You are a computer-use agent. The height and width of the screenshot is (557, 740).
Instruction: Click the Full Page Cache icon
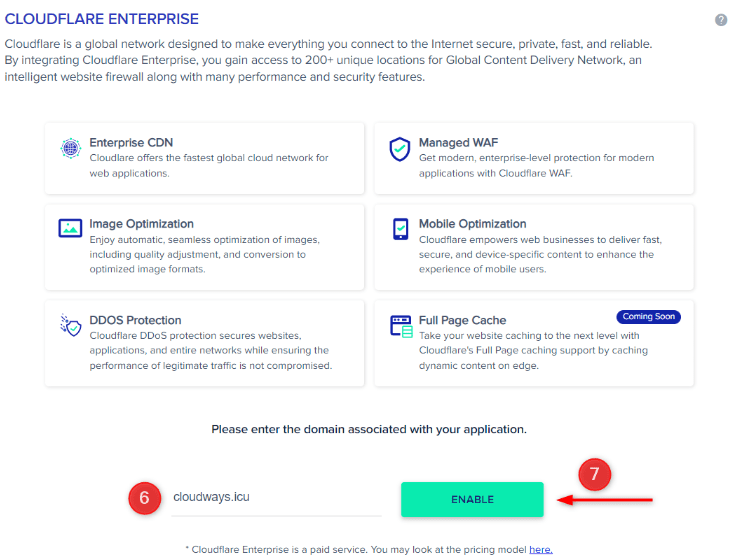point(400,326)
